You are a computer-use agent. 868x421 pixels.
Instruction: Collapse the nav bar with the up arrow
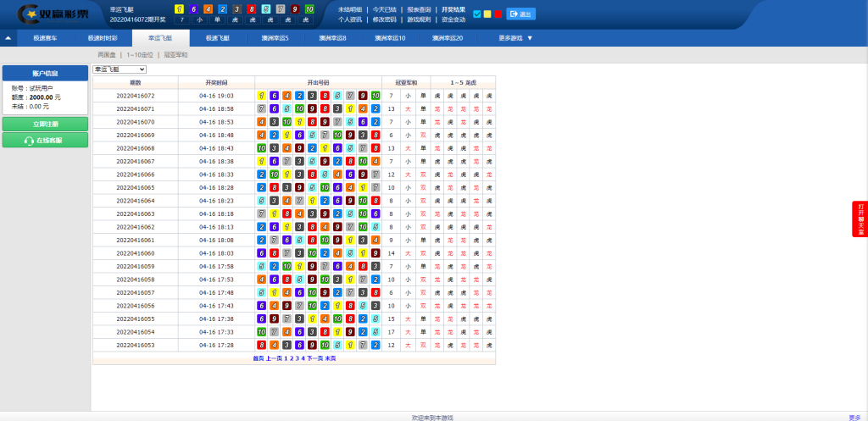8,38
